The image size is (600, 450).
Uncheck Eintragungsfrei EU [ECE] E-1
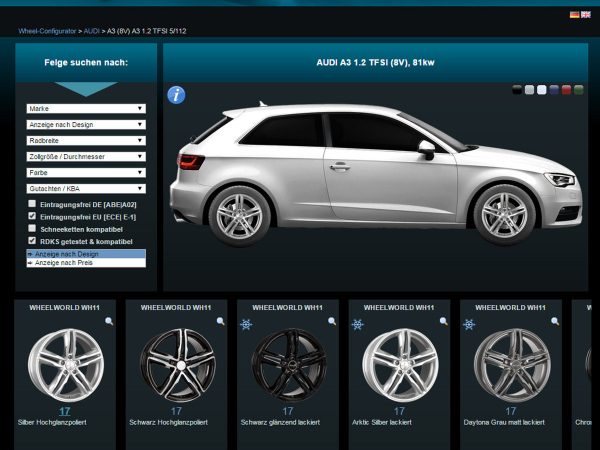32,216
